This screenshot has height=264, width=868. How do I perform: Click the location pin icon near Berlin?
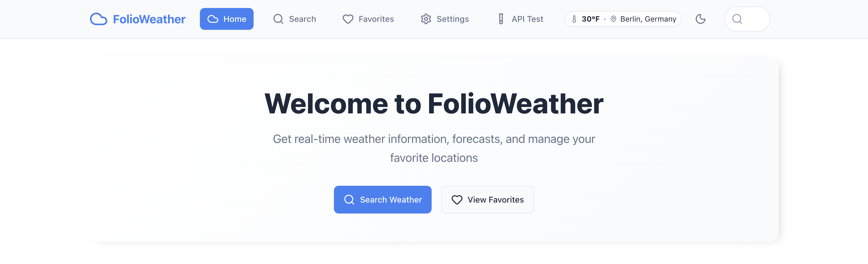tap(613, 19)
